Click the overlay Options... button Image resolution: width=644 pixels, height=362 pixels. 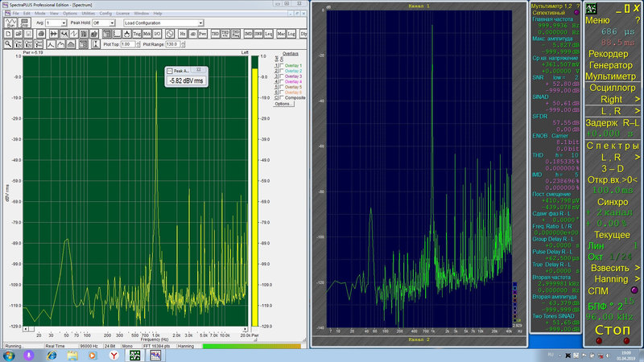[x=283, y=104]
